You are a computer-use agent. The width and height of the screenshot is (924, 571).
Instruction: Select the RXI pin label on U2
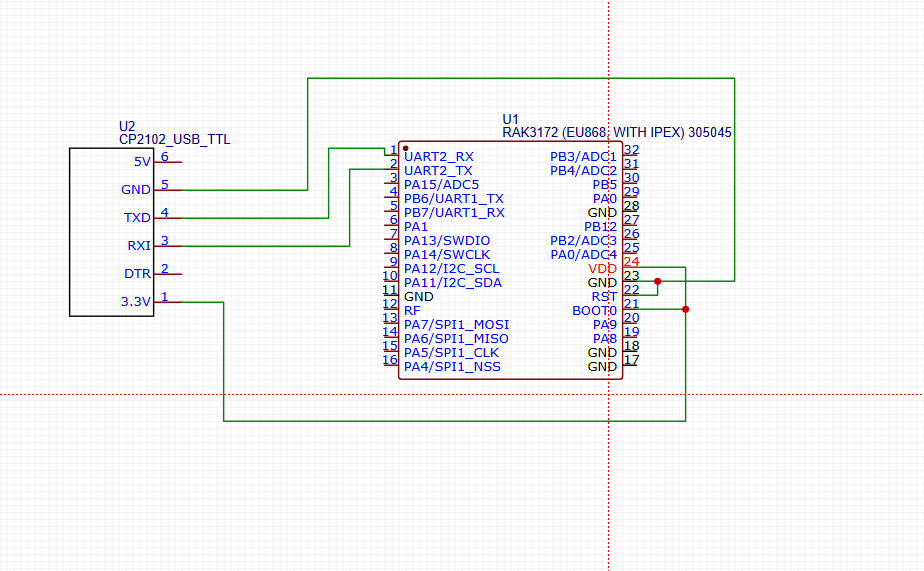(138, 245)
